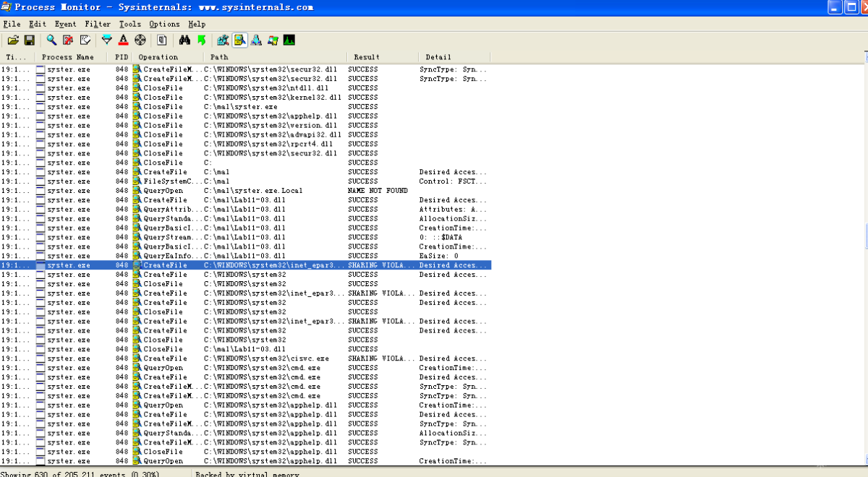868x477 pixels.
Task: Select row with path system32\cisvc.exe
Action: 245,358
